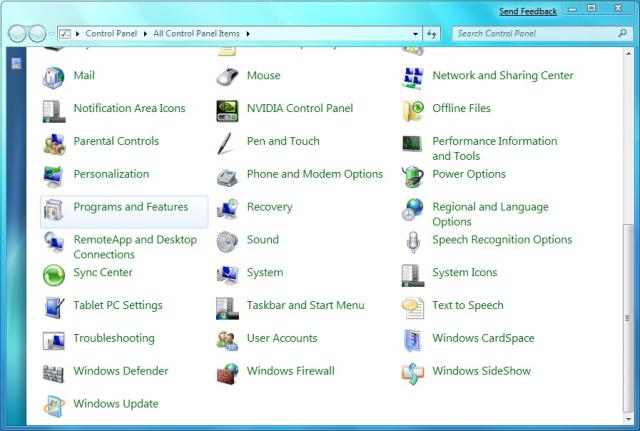
Task: Expand arrow after All Control Panel Items
Action: [248, 34]
